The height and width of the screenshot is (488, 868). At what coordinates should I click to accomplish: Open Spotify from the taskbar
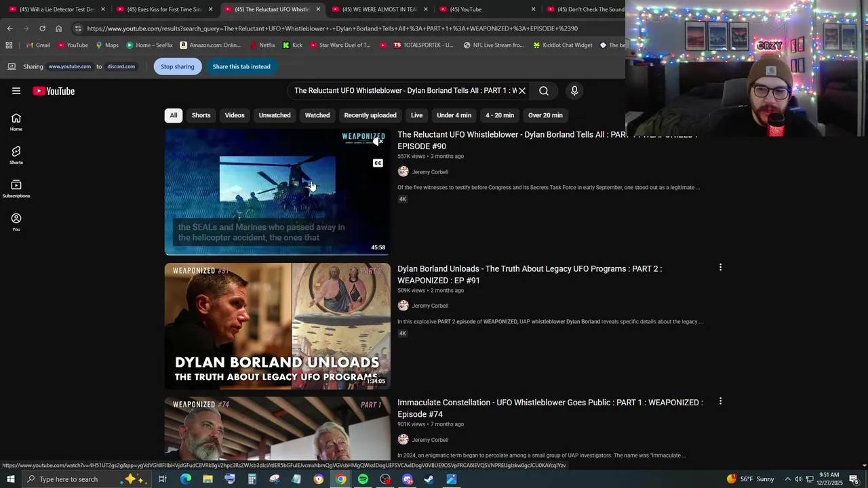(x=363, y=479)
